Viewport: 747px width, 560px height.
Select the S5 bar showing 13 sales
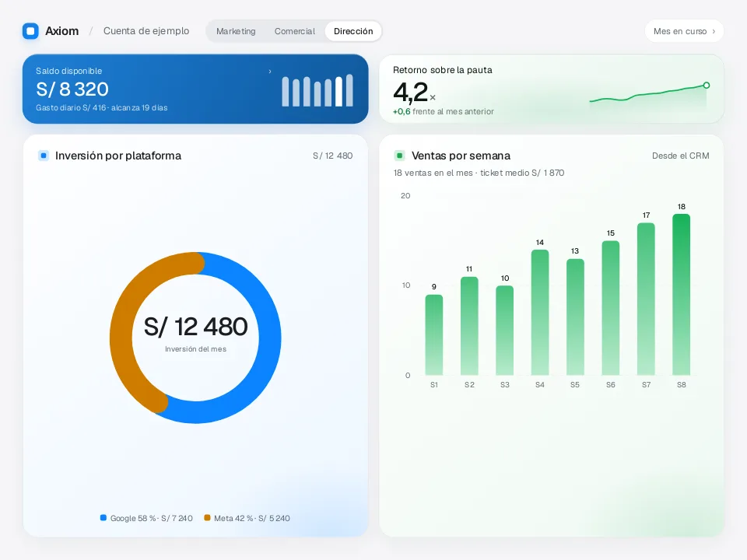pyautogui.click(x=575, y=317)
